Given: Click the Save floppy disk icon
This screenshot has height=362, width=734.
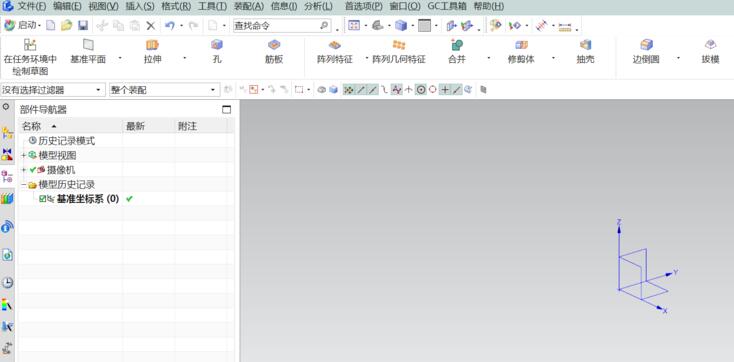Looking at the screenshot, I should click(83, 26).
